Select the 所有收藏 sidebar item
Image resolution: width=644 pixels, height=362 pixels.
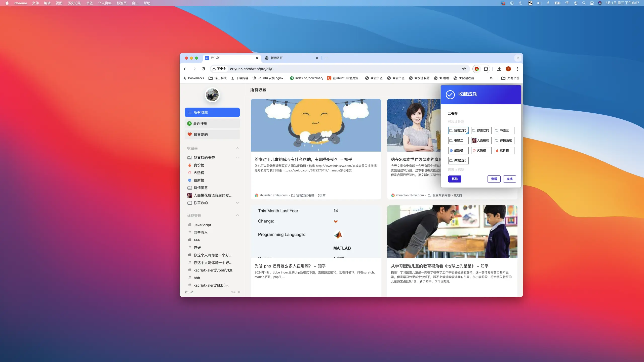[212, 112]
